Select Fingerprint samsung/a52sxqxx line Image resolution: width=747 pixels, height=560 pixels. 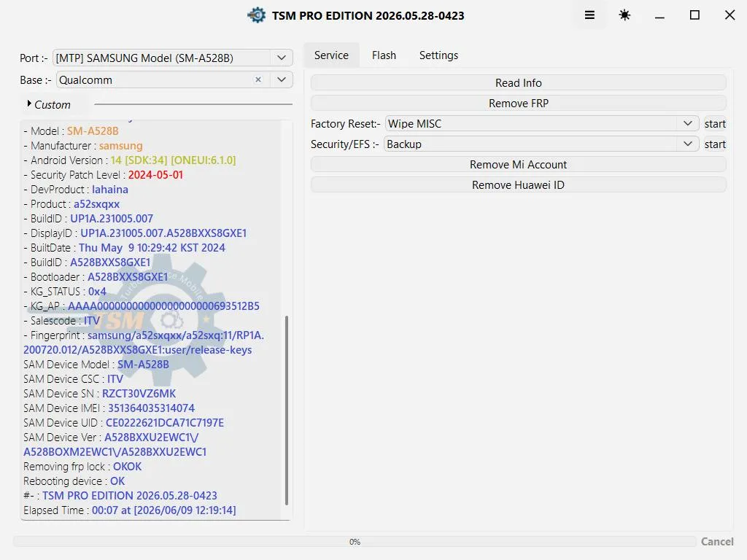tap(144, 343)
